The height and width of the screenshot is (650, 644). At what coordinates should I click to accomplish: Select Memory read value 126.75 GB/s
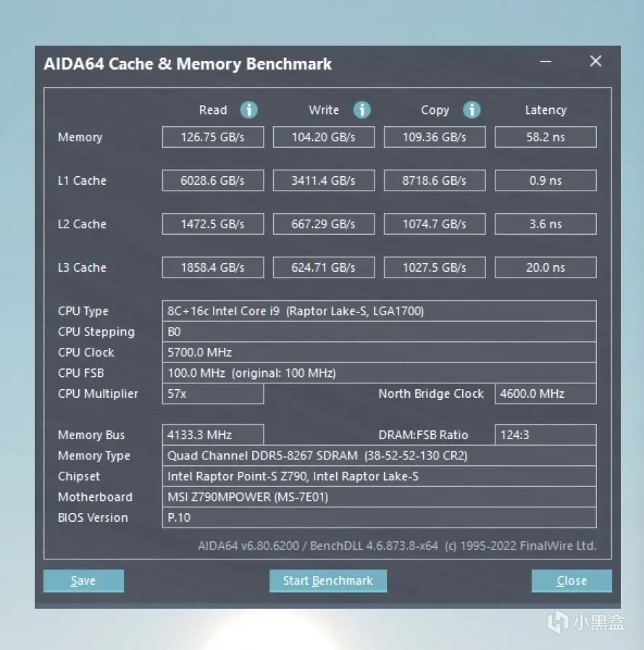coord(212,137)
